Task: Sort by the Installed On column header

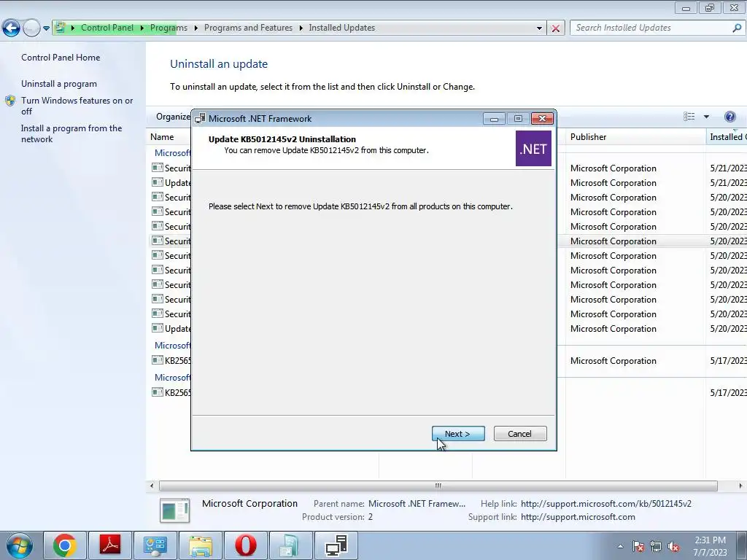Action: click(726, 136)
